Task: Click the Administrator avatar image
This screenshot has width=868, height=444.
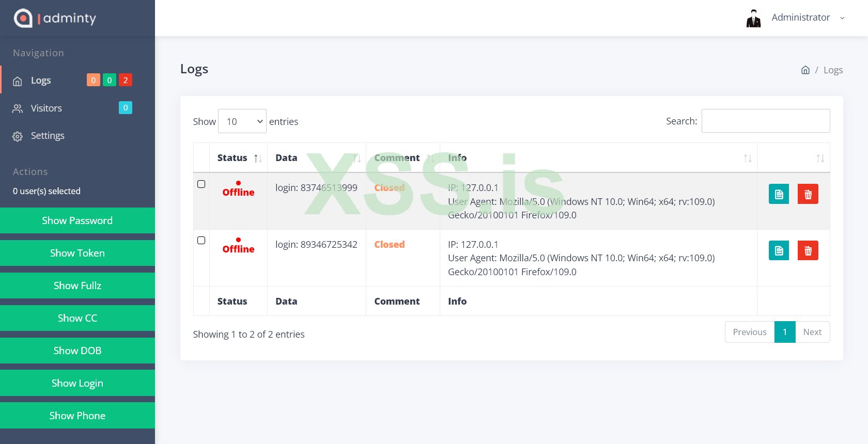Action: click(x=754, y=18)
